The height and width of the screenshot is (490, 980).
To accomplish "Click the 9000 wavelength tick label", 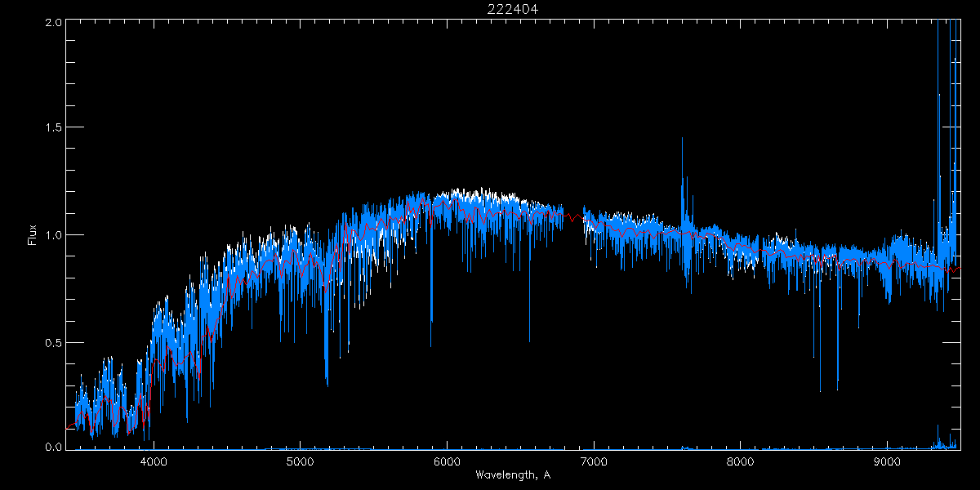I will point(887,461).
